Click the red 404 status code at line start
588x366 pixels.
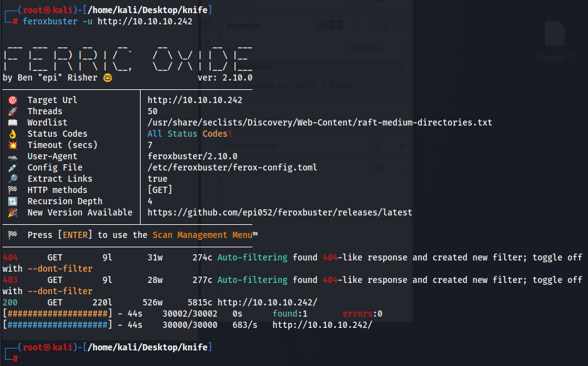click(x=10, y=257)
